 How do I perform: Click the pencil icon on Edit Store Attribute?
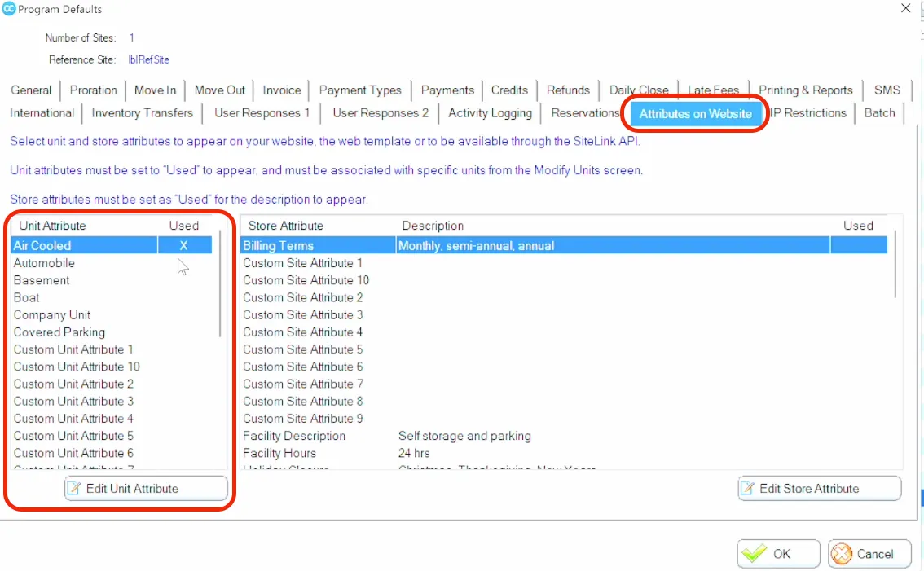(747, 489)
